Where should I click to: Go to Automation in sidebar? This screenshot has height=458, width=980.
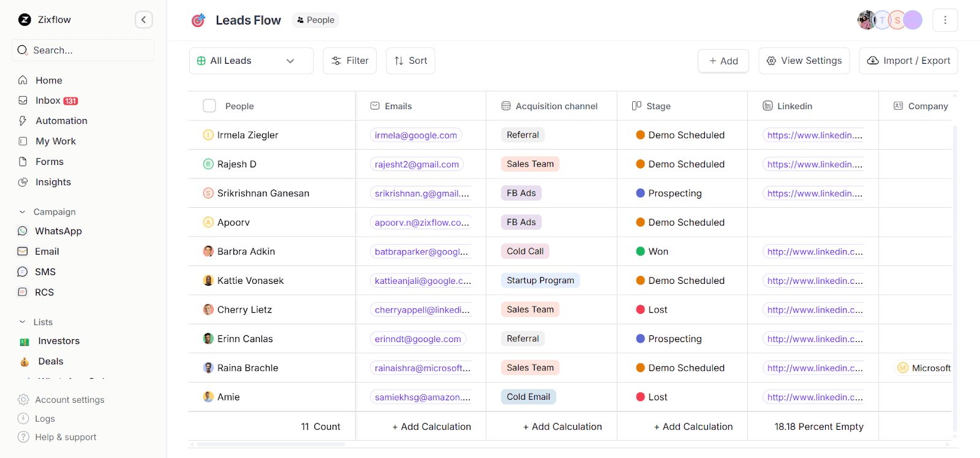(x=61, y=121)
